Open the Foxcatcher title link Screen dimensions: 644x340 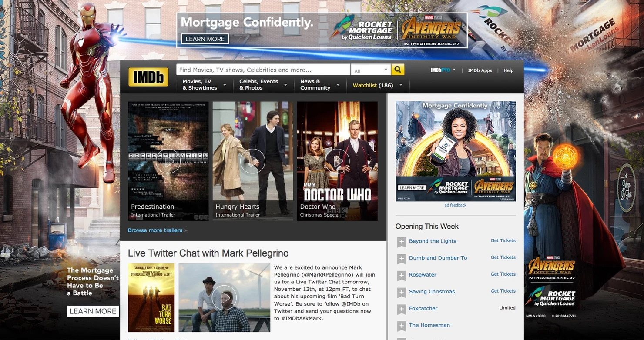(x=423, y=308)
